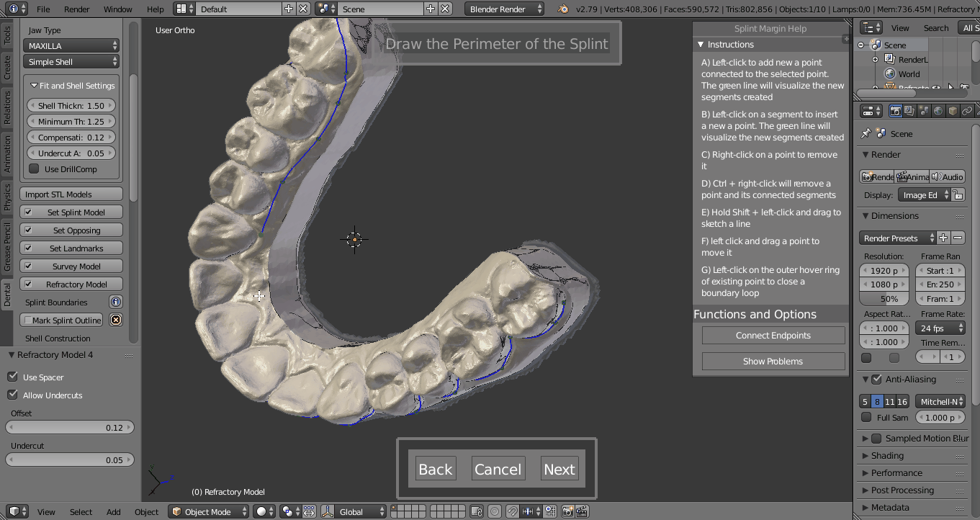980x520 pixels.
Task: Add a new scene with plus button
Action: coord(431,9)
